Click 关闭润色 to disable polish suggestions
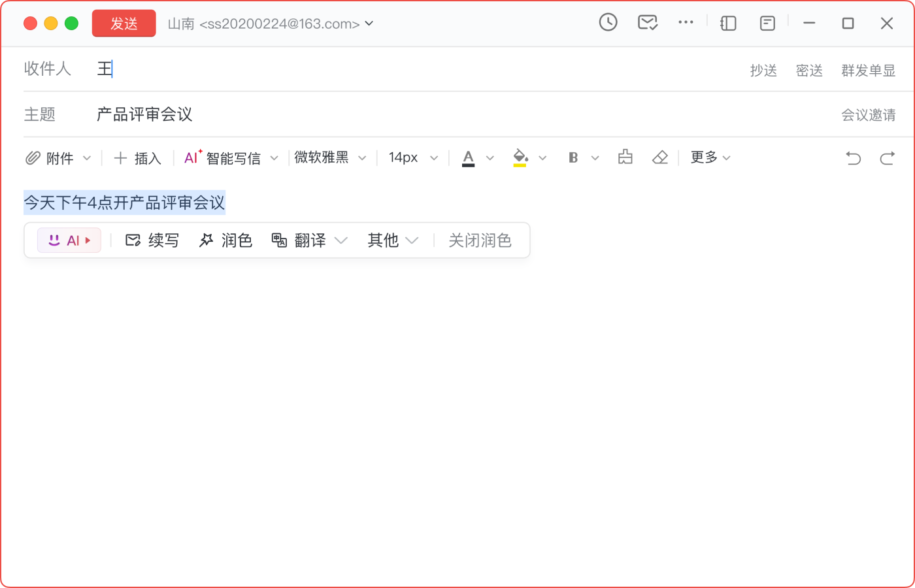915x588 pixels. pyautogui.click(x=480, y=240)
